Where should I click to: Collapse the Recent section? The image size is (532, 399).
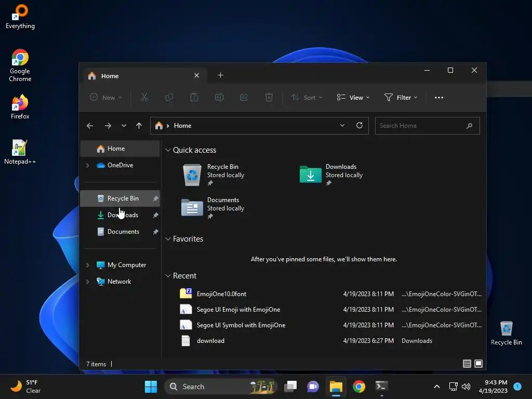click(x=168, y=276)
